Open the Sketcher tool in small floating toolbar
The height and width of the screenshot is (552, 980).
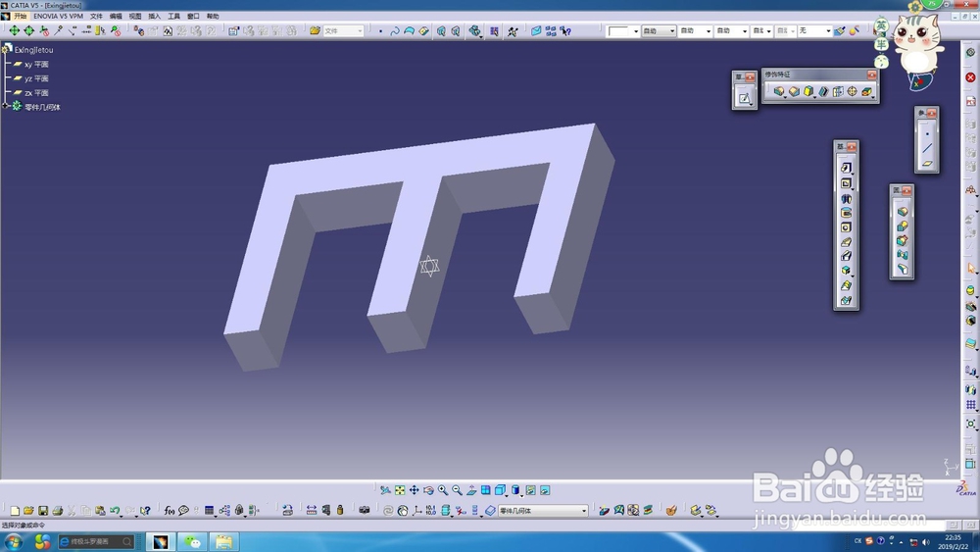(745, 98)
